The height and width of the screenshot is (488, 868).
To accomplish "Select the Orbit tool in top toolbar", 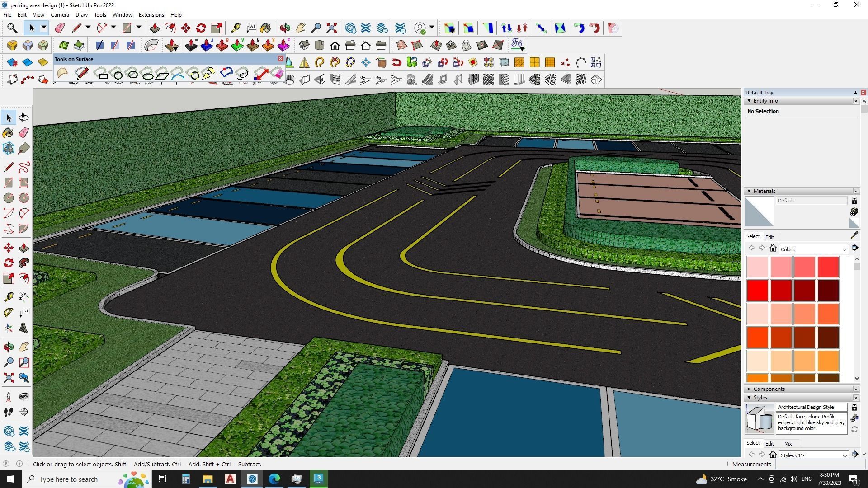I will click(x=285, y=28).
